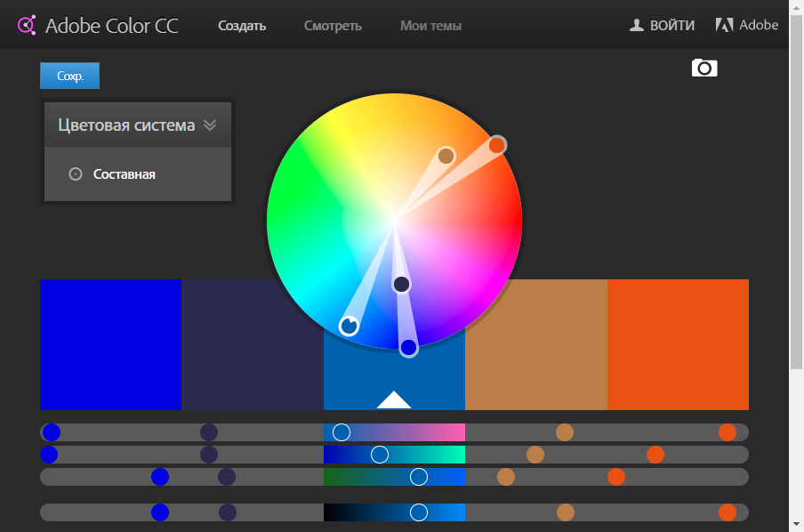804x532 pixels.
Task: Select the white-ringed base color handle on wheel
Action: pos(350,326)
